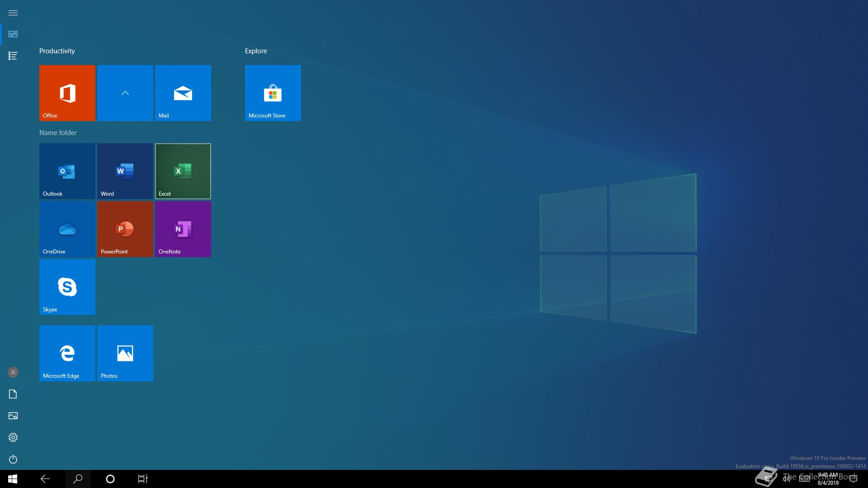Expand the Start hamburger menu
Image resolution: width=868 pixels, height=488 pixels.
click(x=13, y=13)
